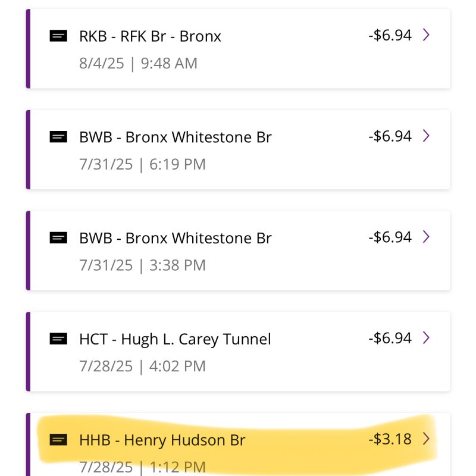The width and height of the screenshot is (476, 476).
Task: Click the -$3.18 toll amount
Action: coord(390,439)
